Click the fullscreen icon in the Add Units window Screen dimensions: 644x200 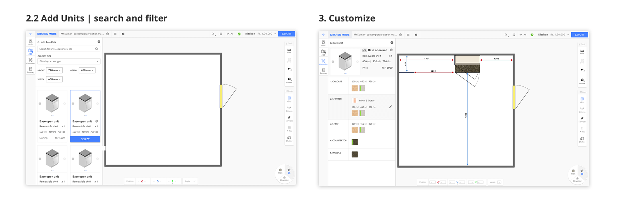(x=221, y=34)
